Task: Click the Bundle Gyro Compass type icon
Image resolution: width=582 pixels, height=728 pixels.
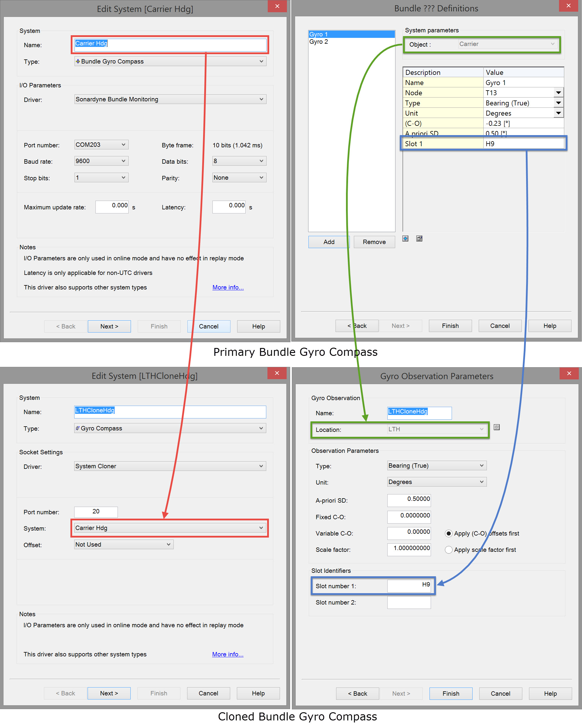Action: point(78,61)
